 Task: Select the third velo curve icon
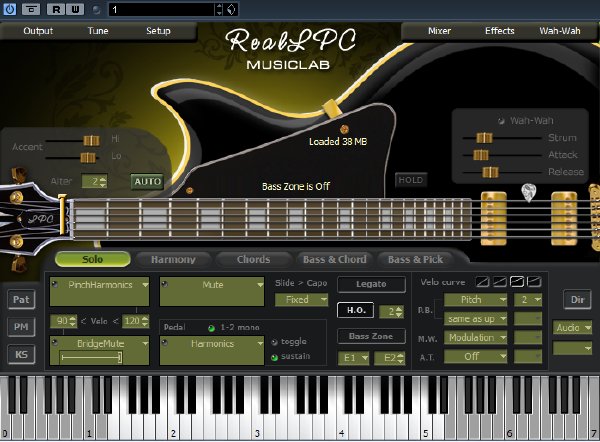pyautogui.click(x=517, y=282)
